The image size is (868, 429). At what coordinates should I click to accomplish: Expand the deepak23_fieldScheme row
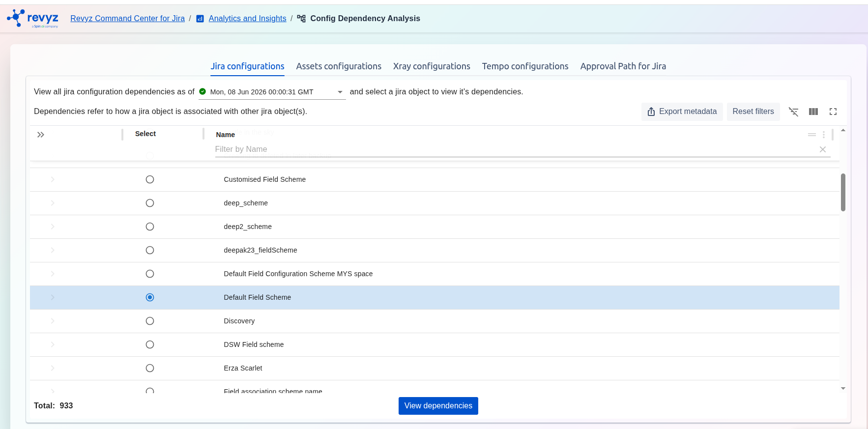click(x=53, y=250)
